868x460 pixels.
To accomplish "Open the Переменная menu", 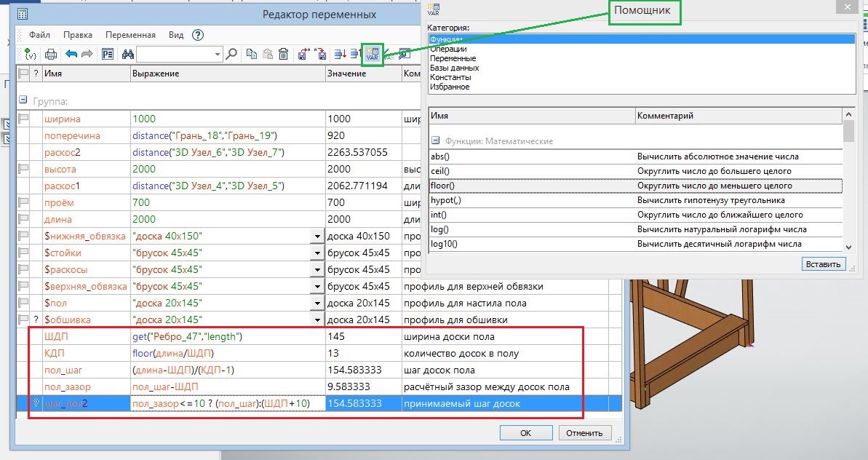I will click(x=130, y=34).
